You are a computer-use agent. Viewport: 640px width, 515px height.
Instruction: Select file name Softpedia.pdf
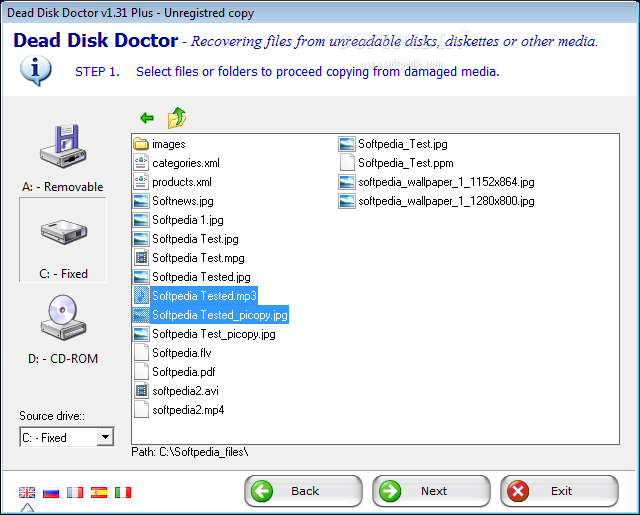tap(184, 372)
